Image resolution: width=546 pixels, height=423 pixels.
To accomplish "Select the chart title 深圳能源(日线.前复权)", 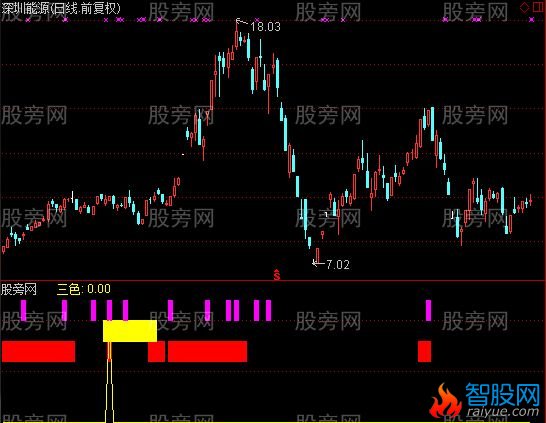I will 61,8.
